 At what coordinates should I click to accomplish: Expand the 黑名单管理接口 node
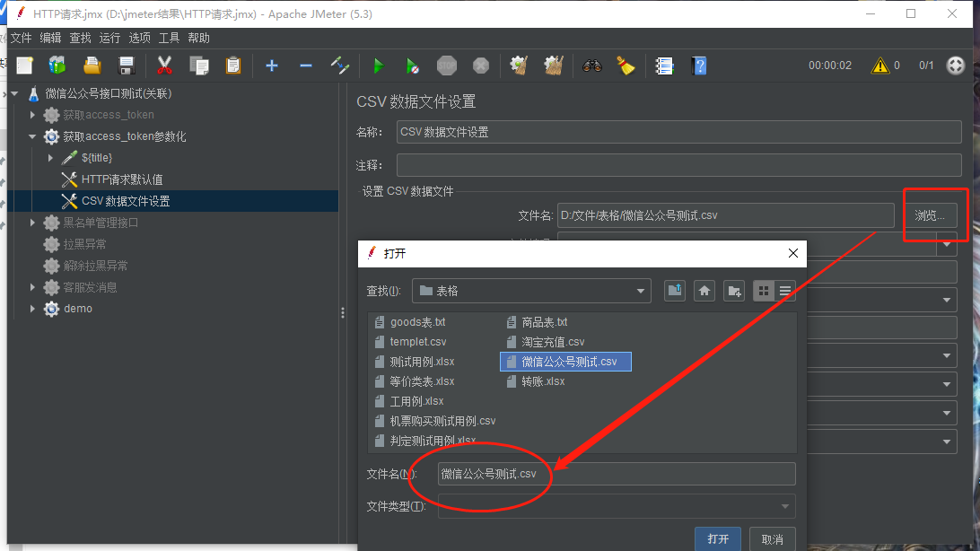(32, 223)
